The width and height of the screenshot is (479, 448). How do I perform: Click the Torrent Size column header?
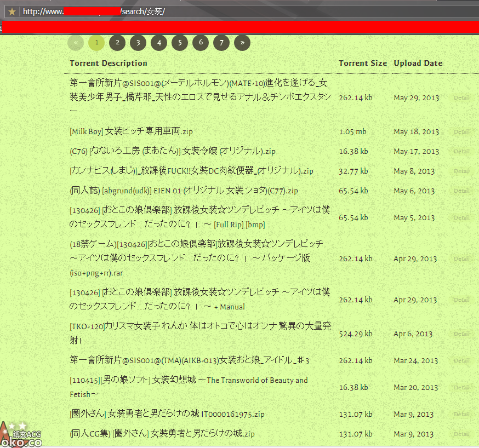[x=363, y=63]
